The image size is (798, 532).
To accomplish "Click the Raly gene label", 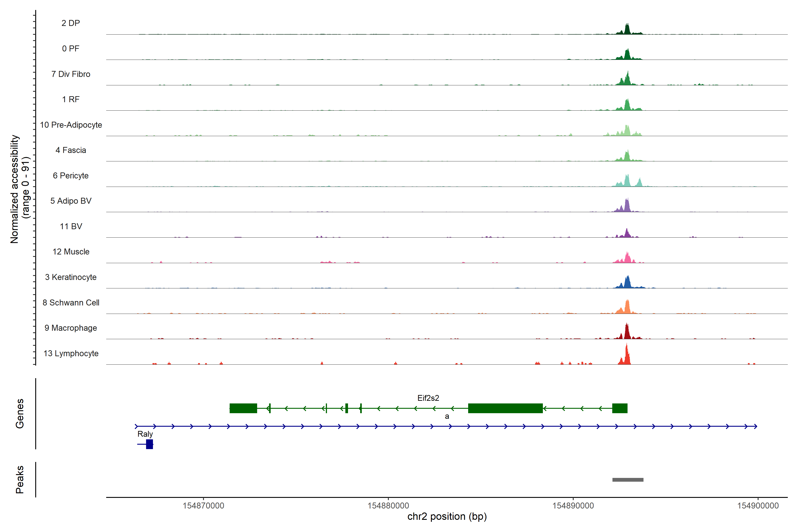I will click(145, 434).
